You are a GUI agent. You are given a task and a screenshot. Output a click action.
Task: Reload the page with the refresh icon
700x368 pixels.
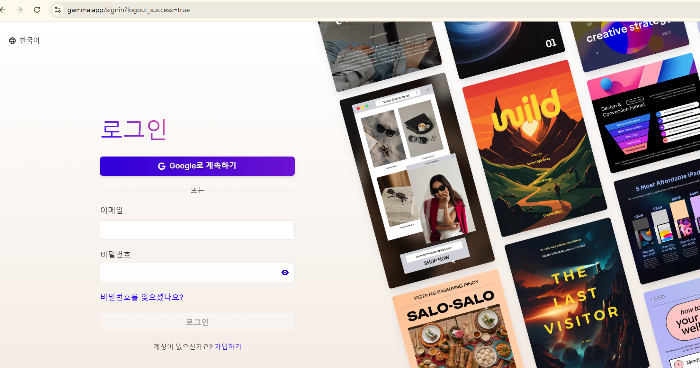pyautogui.click(x=37, y=10)
